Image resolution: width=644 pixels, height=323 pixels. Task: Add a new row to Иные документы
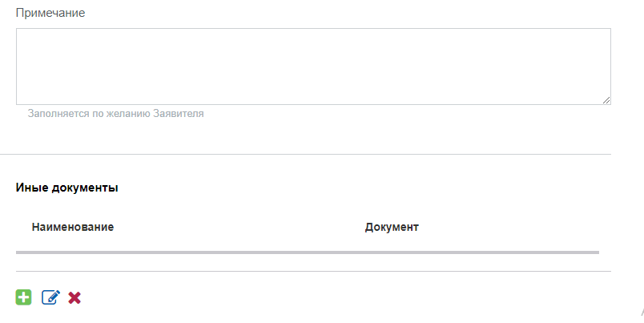tap(23, 297)
